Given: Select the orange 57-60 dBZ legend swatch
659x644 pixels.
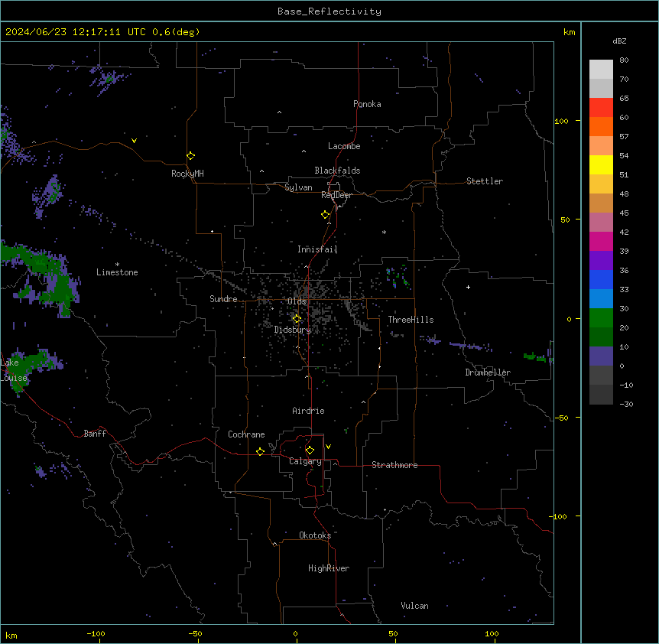Looking at the screenshot, I should point(601,126).
